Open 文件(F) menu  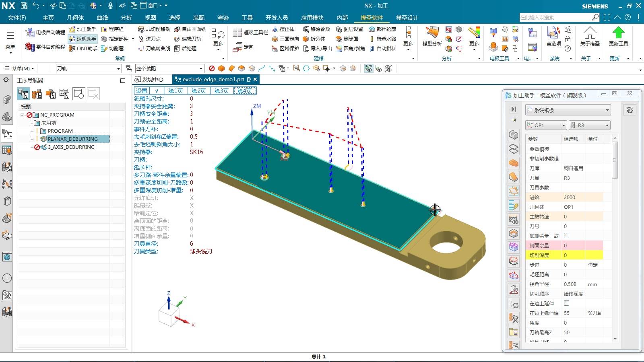(17, 18)
